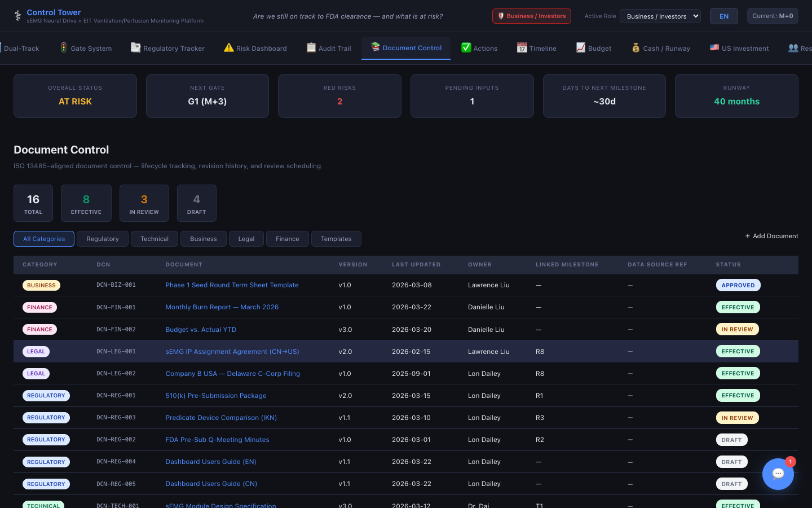This screenshot has width=812, height=508.
Task: Open Cash / Runway money bag tab
Action: coord(661,49)
